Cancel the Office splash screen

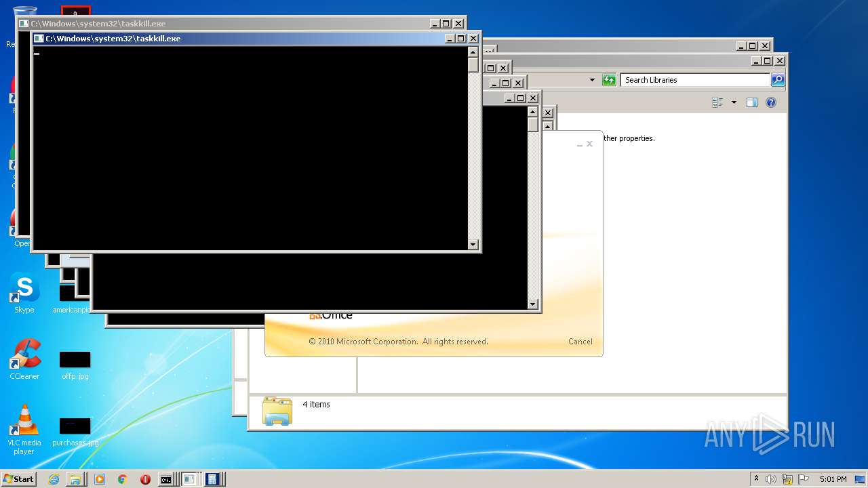click(580, 342)
